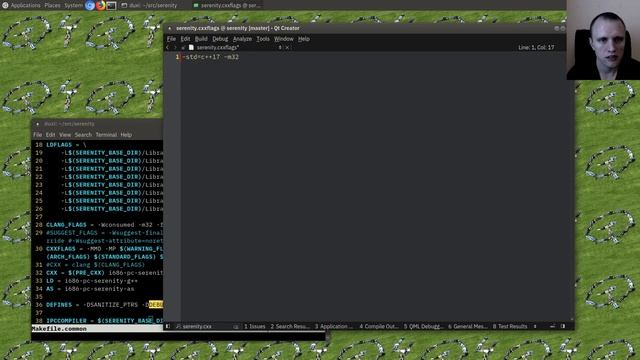Screen dimensions: 640x360
Task: Launch Chromium browser from top panel
Action: [x=90, y=5]
